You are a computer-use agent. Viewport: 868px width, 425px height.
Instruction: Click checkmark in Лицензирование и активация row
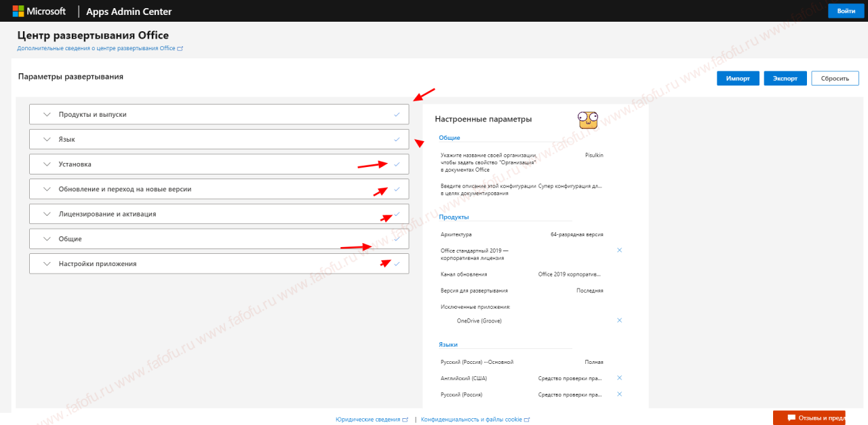click(x=397, y=214)
